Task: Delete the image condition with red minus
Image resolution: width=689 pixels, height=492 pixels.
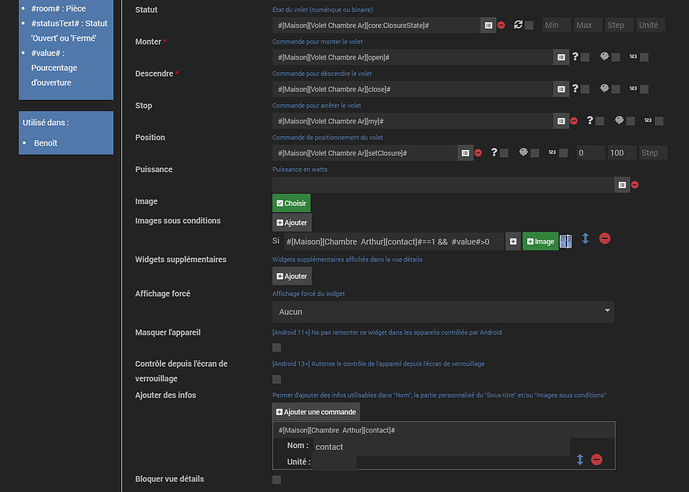Action: (605, 239)
